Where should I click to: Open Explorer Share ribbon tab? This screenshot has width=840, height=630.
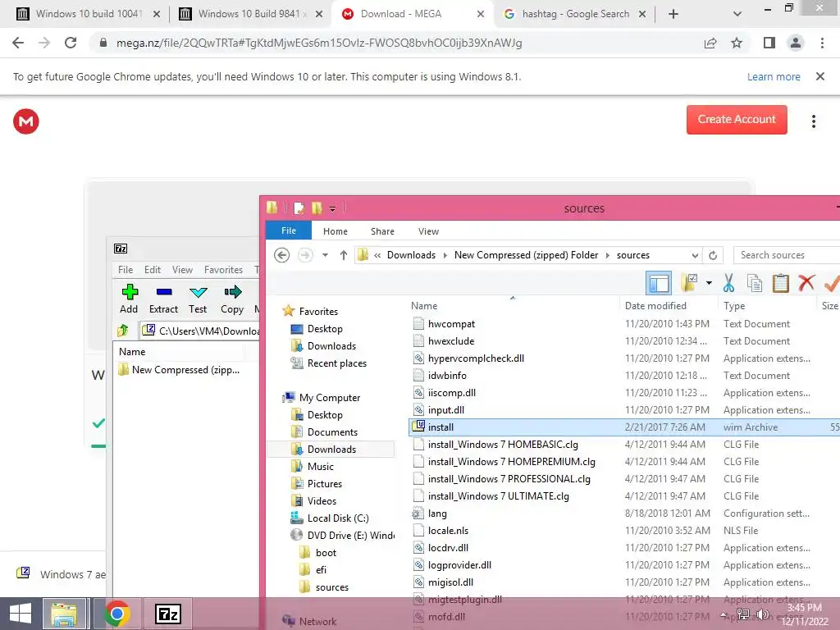[x=382, y=231]
